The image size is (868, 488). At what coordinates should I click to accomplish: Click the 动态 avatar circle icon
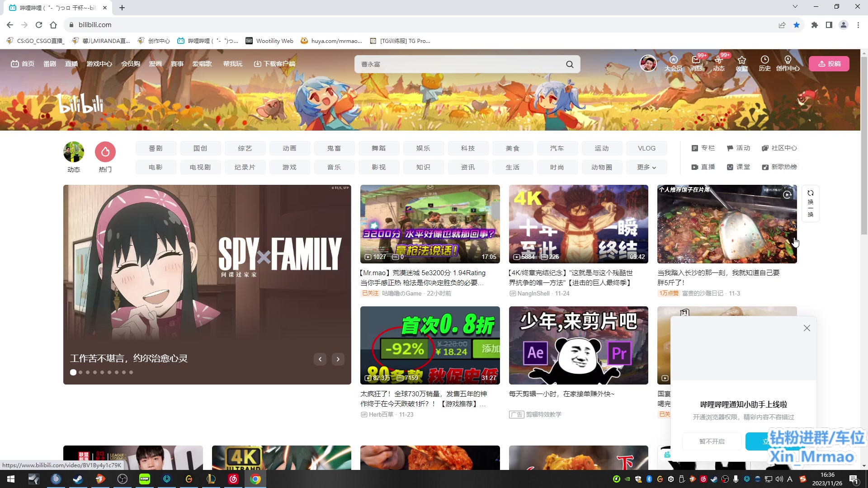74,152
